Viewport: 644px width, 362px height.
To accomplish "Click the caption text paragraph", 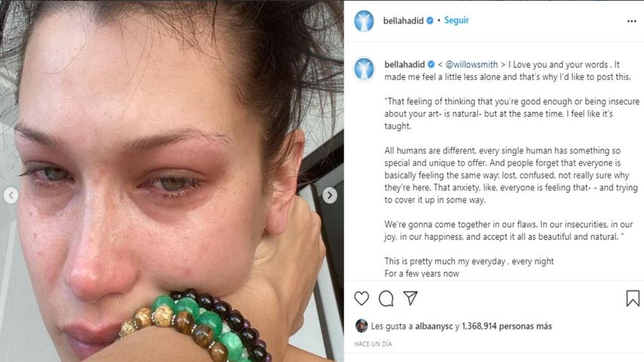I will click(511, 169).
